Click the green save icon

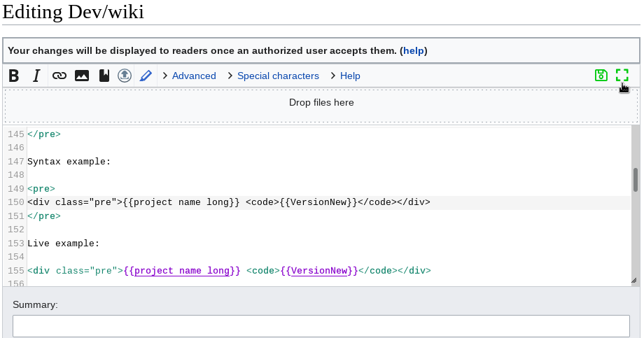(x=601, y=76)
